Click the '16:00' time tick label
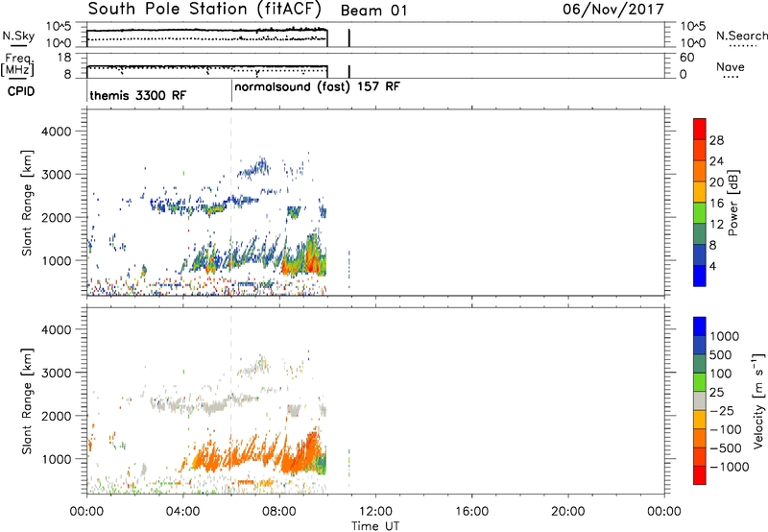Image resolution: width=768 pixels, height=532 pixels. tap(471, 512)
